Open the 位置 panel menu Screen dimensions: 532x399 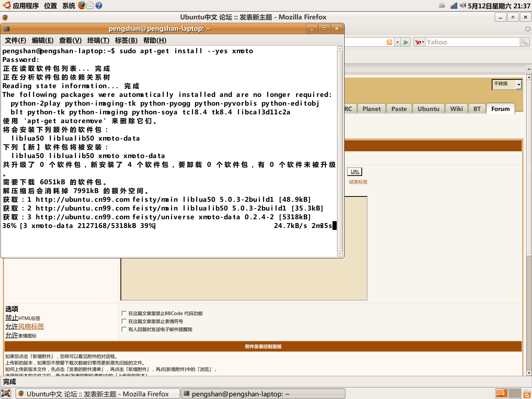pos(51,6)
